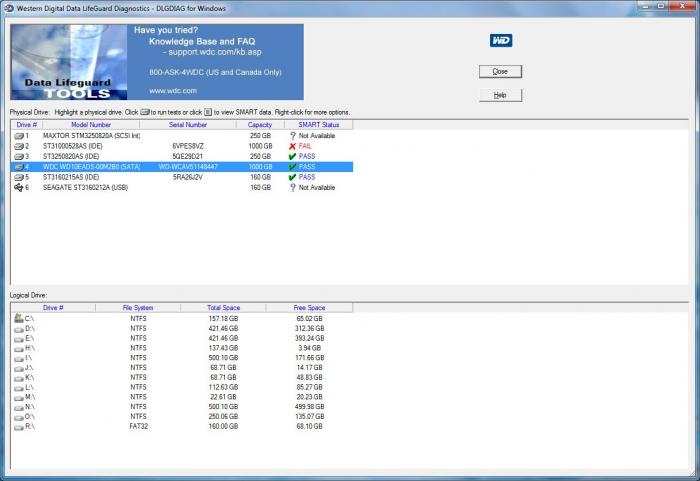Screen dimensions: 700x481
Task: Click the FAT32 file system entry
Action: click(138, 427)
